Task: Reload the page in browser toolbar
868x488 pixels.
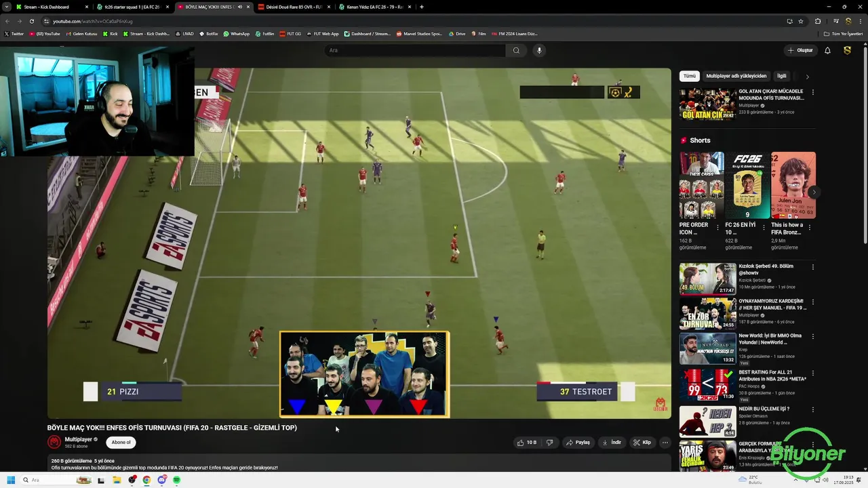Action: tap(31, 21)
